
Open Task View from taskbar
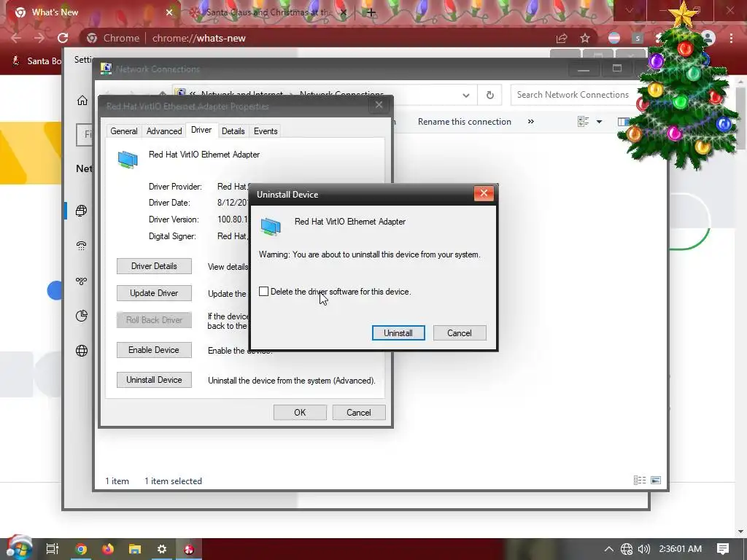point(52,549)
